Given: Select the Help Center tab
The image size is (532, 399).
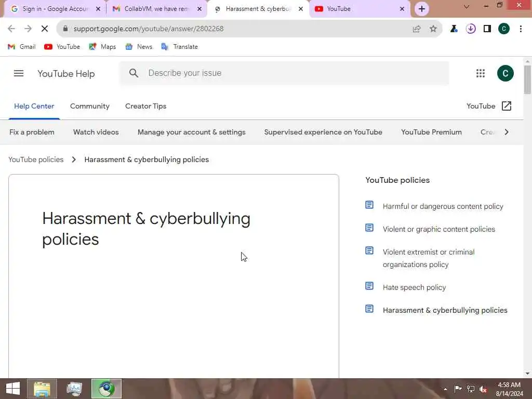Looking at the screenshot, I should click(x=34, y=106).
